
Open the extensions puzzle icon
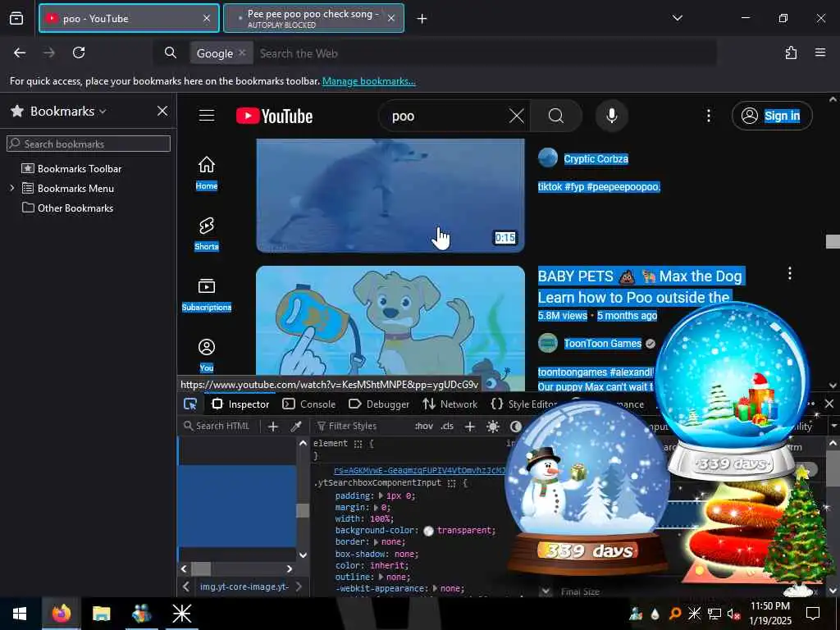tap(791, 52)
